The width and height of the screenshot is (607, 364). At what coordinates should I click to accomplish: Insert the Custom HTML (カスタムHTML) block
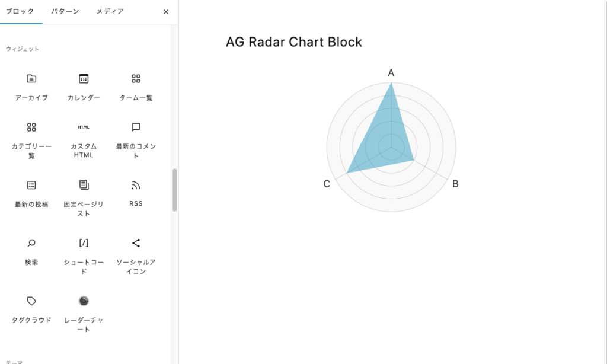click(84, 139)
